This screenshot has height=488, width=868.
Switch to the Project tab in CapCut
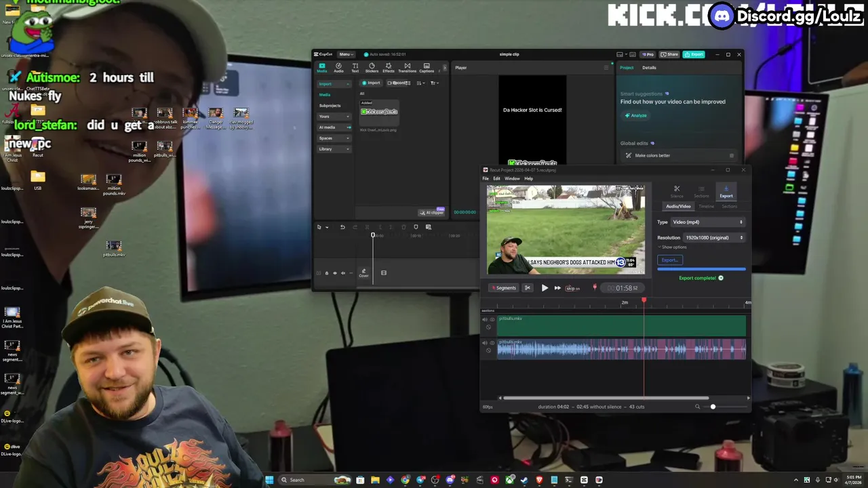(627, 68)
